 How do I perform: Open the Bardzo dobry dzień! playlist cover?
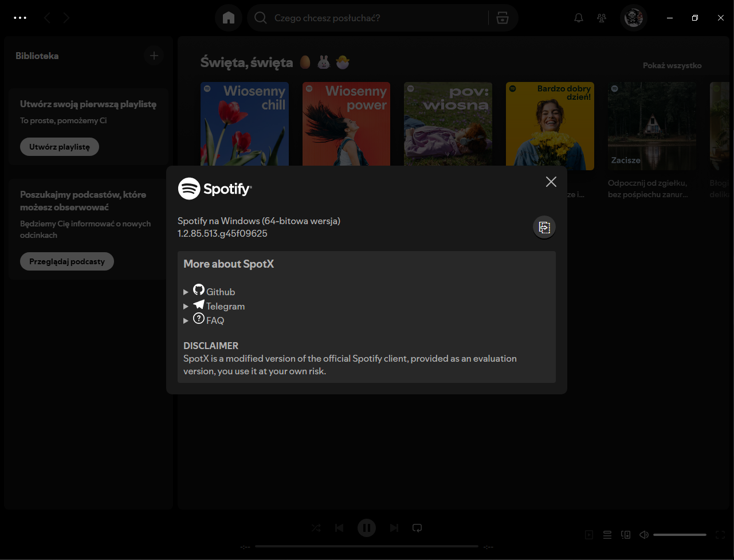(x=550, y=126)
